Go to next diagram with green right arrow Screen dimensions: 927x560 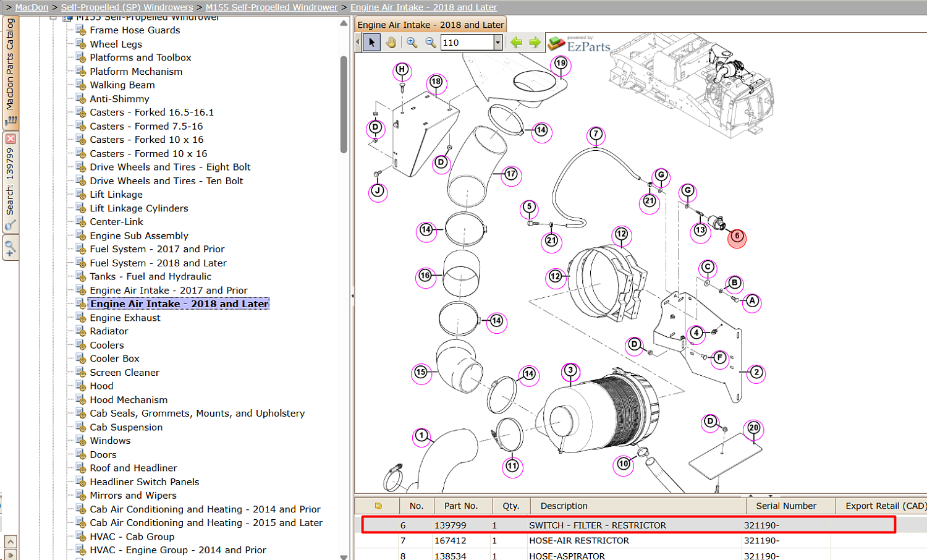click(535, 43)
